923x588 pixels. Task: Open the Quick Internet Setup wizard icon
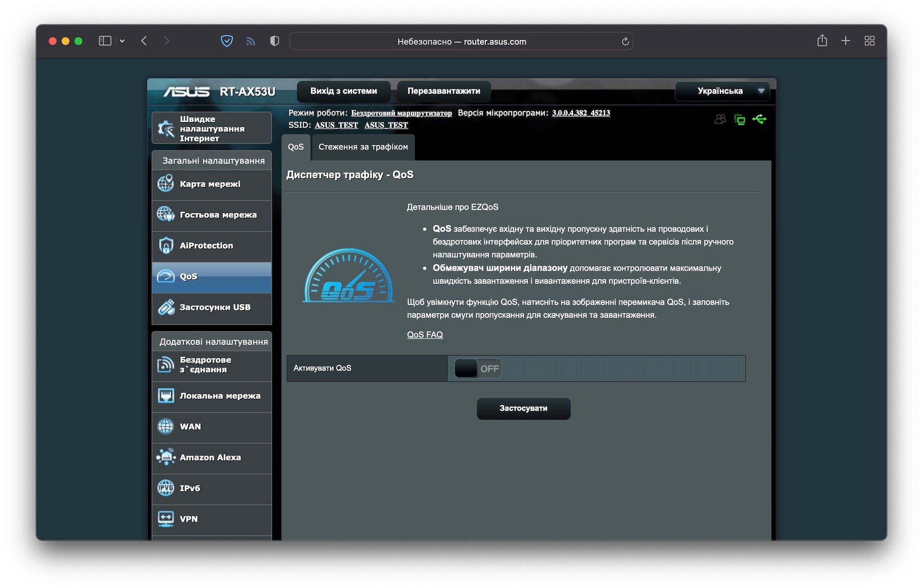click(x=166, y=128)
